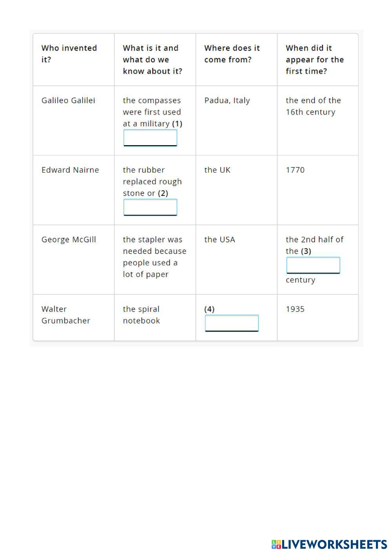Click answer blank (4) in spiral notebook row
This screenshot has width=392, height=554.
click(232, 323)
